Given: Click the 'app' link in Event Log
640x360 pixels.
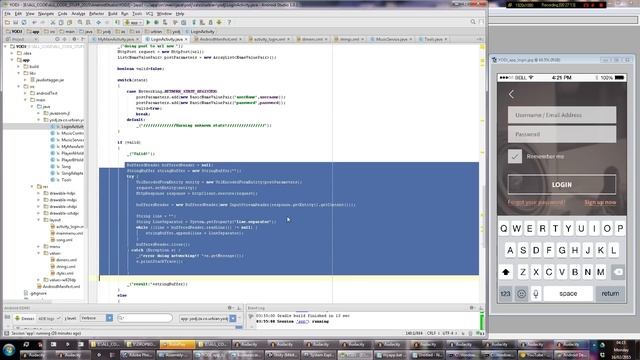Looking at the screenshot, I should pos(302,322).
